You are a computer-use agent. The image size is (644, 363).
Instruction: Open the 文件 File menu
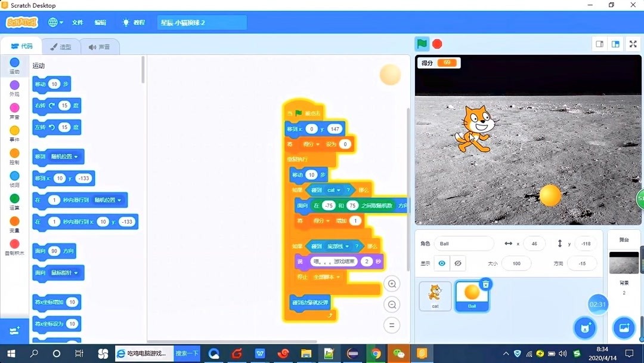click(78, 21)
